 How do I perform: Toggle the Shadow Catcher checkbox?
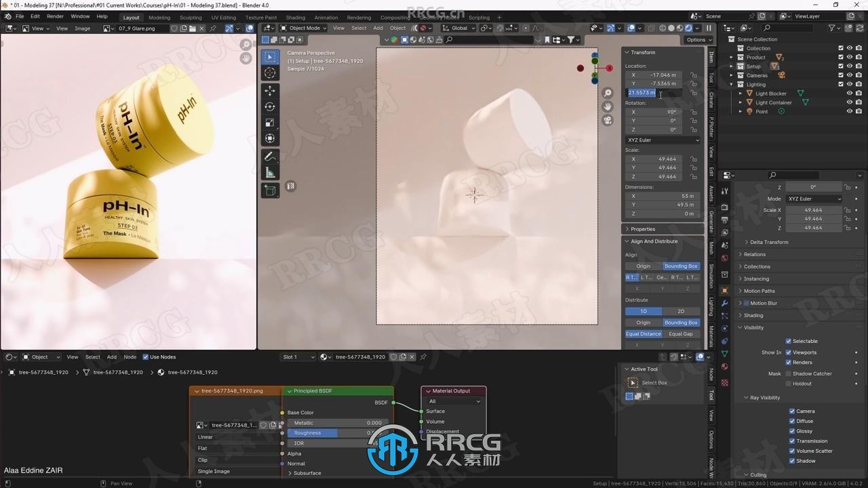(x=789, y=373)
